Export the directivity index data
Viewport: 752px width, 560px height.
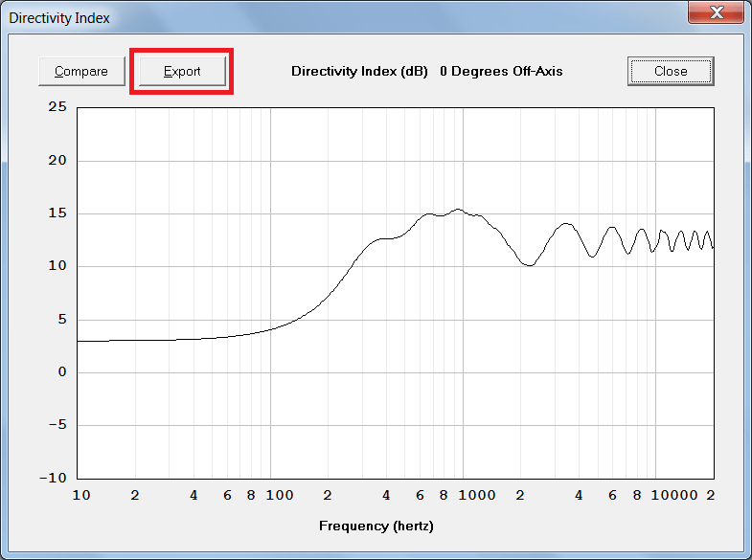[x=182, y=72]
